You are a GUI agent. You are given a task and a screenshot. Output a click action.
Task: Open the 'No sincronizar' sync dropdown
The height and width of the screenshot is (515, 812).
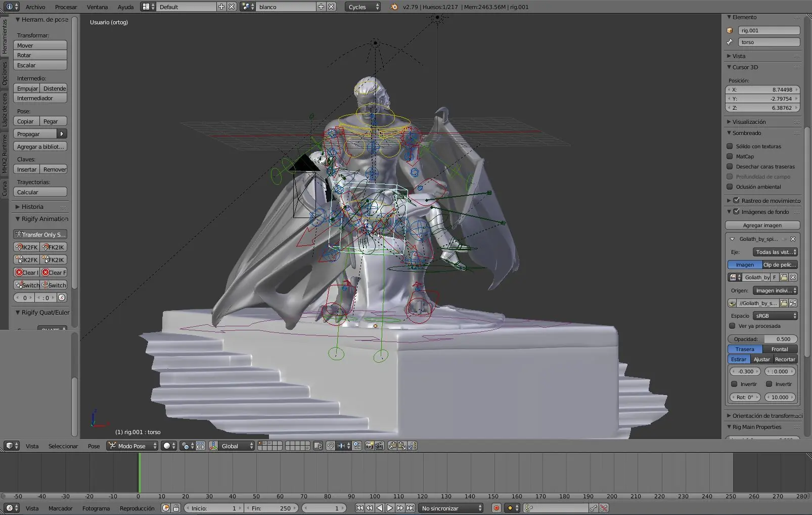pos(451,508)
